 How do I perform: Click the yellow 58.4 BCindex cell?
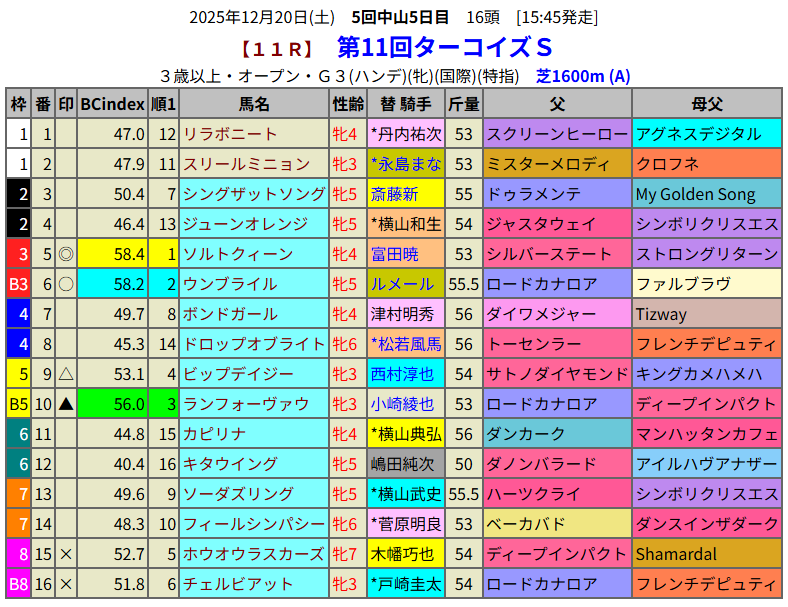113,254
